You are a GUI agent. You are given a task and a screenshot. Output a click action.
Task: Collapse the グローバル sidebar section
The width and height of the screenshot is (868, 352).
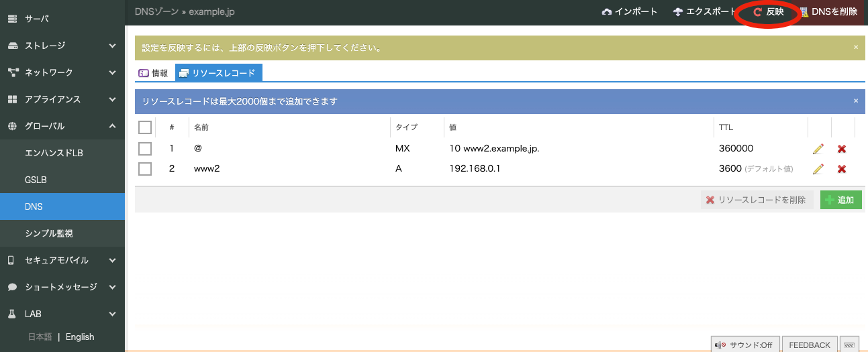point(112,126)
